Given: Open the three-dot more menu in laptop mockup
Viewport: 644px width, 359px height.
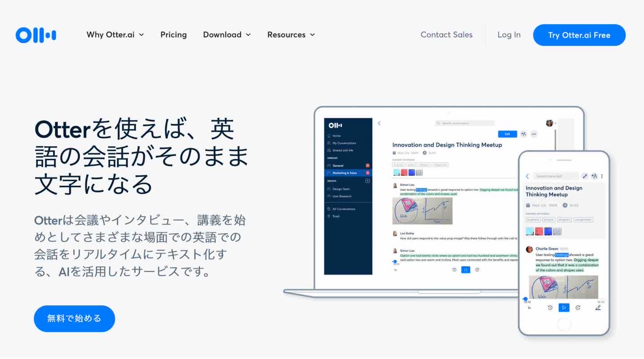Looking at the screenshot, I should 534,134.
